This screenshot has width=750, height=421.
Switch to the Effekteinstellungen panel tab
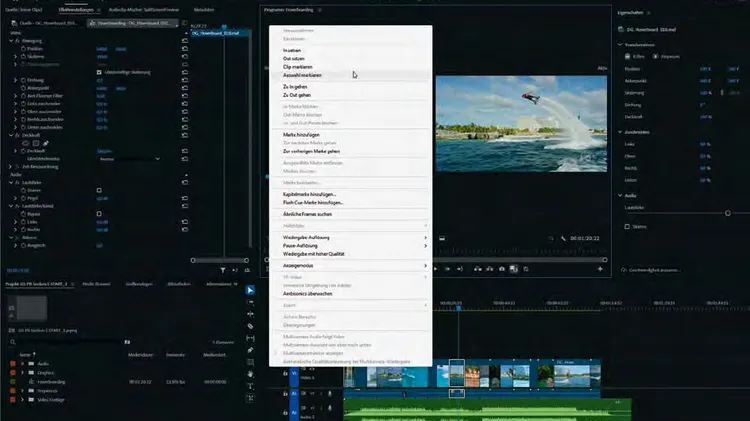click(x=78, y=8)
